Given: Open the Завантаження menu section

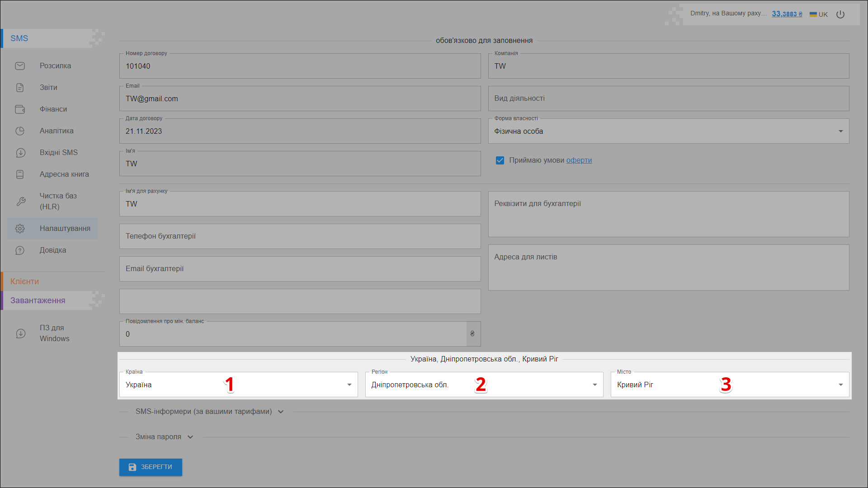Looking at the screenshot, I should (x=38, y=300).
